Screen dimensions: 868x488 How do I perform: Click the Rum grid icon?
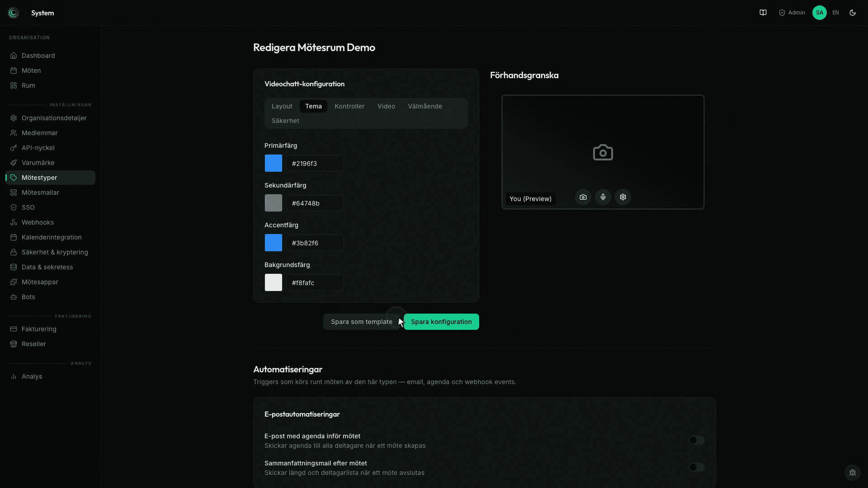click(x=14, y=85)
